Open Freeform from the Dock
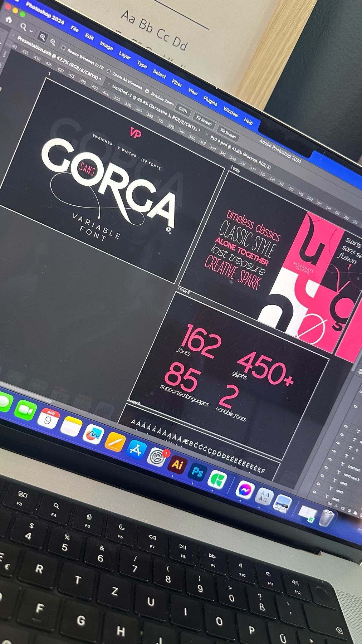Viewport: 362px width, 644px height. tap(94, 435)
